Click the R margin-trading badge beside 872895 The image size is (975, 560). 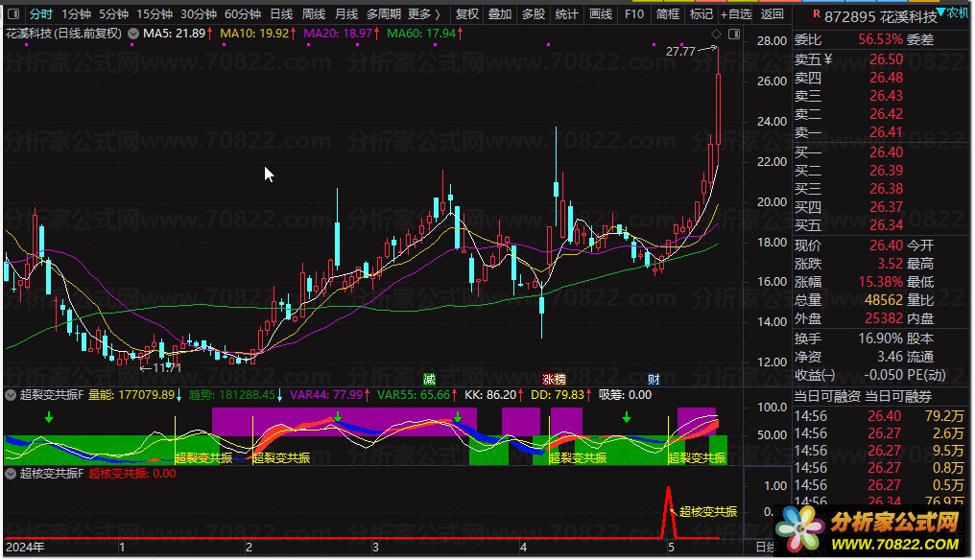[x=817, y=13]
